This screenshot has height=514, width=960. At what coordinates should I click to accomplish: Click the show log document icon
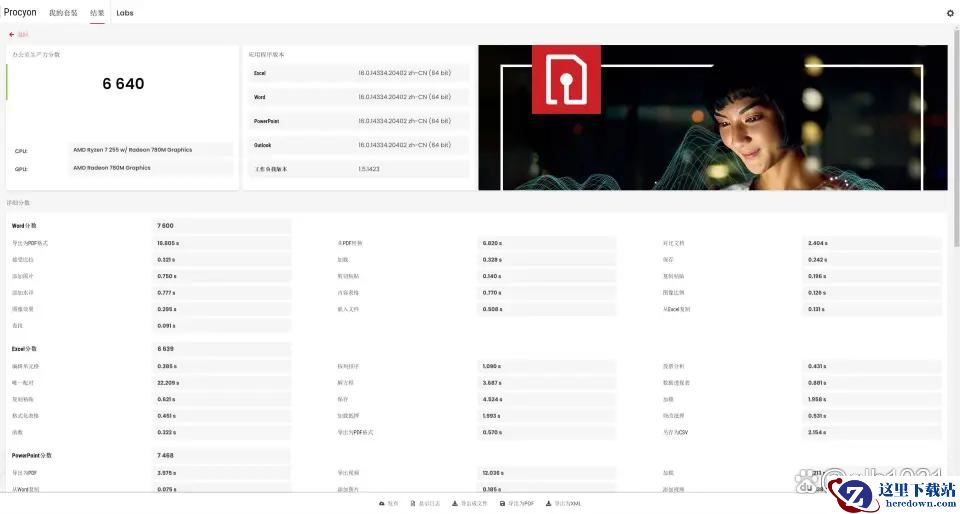click(x=413, y=503)
